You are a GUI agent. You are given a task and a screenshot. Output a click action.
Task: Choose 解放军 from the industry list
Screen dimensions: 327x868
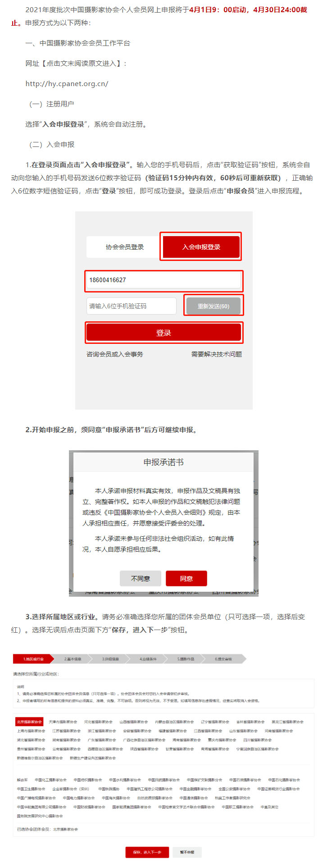(x=23, y=780)
